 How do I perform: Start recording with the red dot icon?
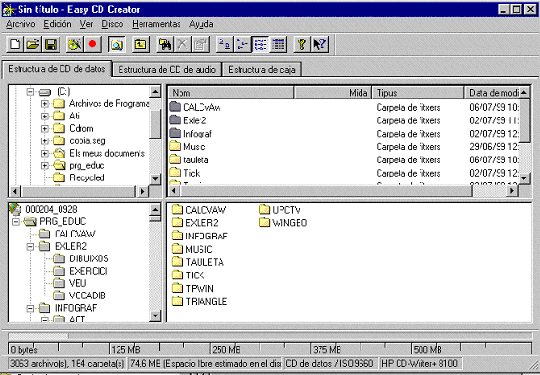(x=92, y=44)
